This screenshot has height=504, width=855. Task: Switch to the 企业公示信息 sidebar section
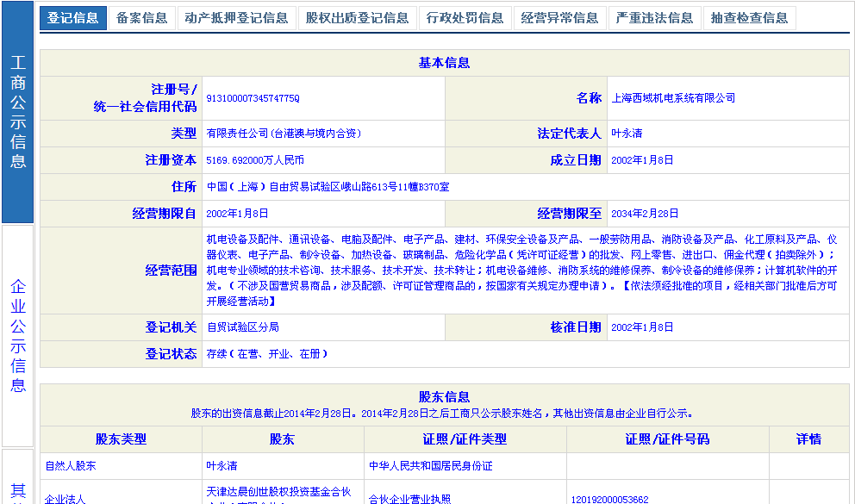coord(18,336)
